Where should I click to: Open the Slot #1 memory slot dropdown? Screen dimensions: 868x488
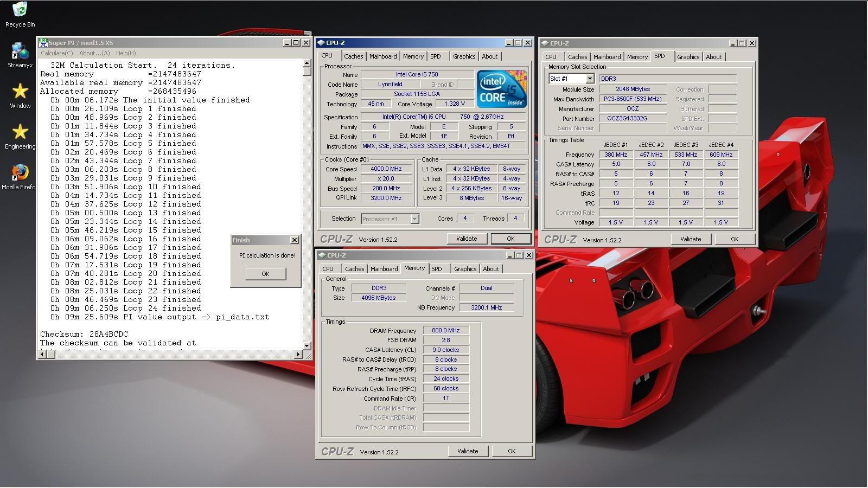click(589, 79)
